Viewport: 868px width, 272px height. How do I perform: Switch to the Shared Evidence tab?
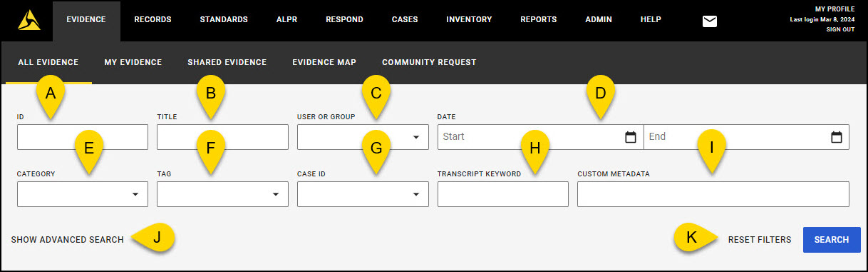[x=227, y=62]
